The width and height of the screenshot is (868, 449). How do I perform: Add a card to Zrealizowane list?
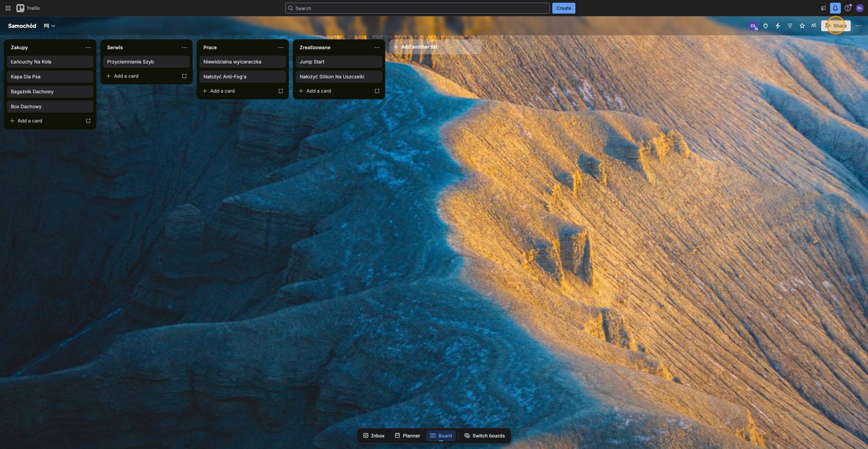pos(333,91)
